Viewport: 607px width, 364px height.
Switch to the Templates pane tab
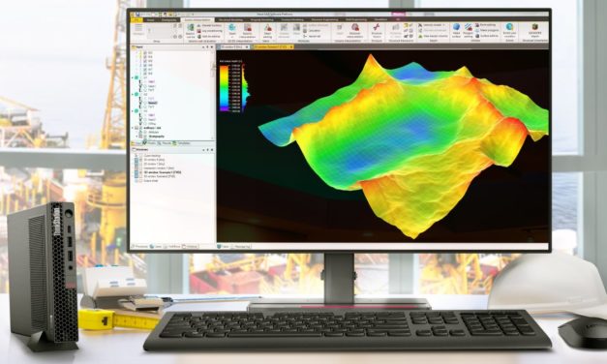tap(182, 143)
